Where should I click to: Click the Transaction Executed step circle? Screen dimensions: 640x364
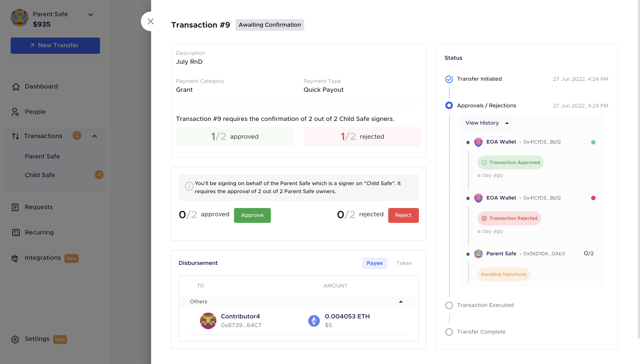[449, 305]
